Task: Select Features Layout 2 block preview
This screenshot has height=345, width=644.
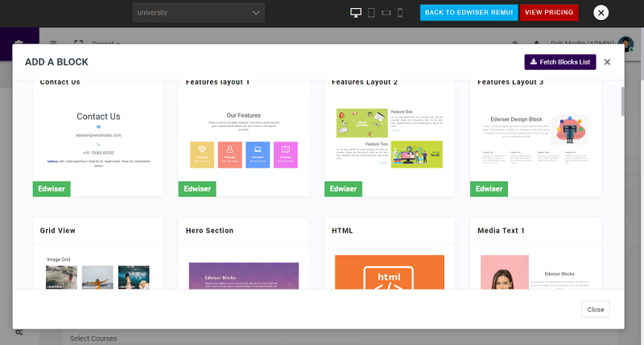Action: pyautogui.click(x=390, y=139)
